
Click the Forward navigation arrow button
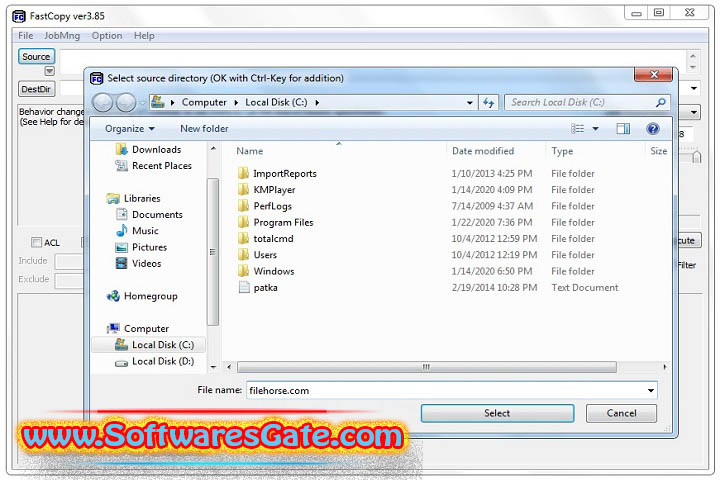125,102
